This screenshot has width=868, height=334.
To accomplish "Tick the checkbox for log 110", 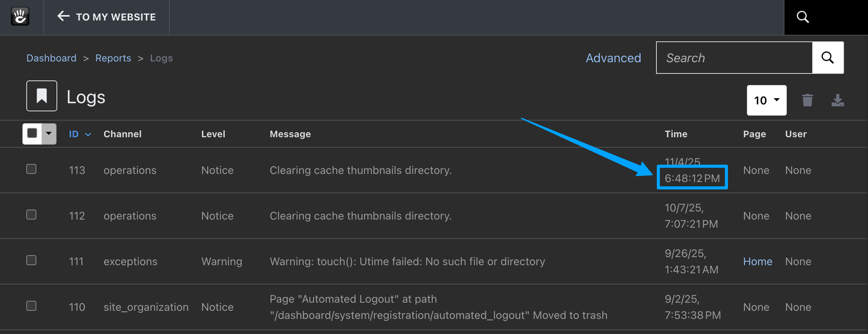I will pyautogui.click(x=31, y=306).
